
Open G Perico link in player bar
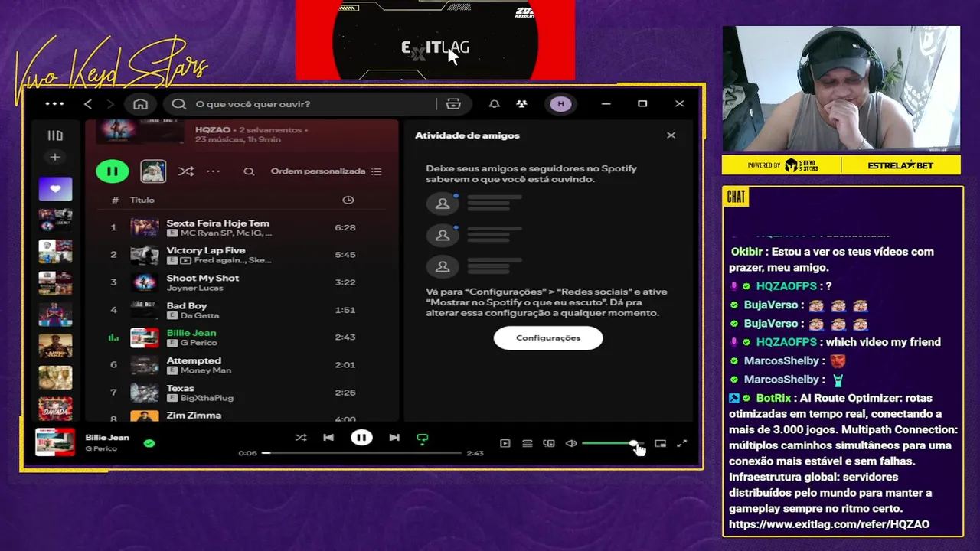click(101, 448)
